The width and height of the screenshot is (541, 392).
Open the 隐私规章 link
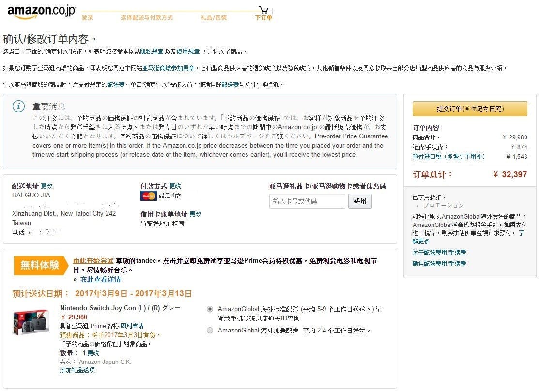(152, 52)
